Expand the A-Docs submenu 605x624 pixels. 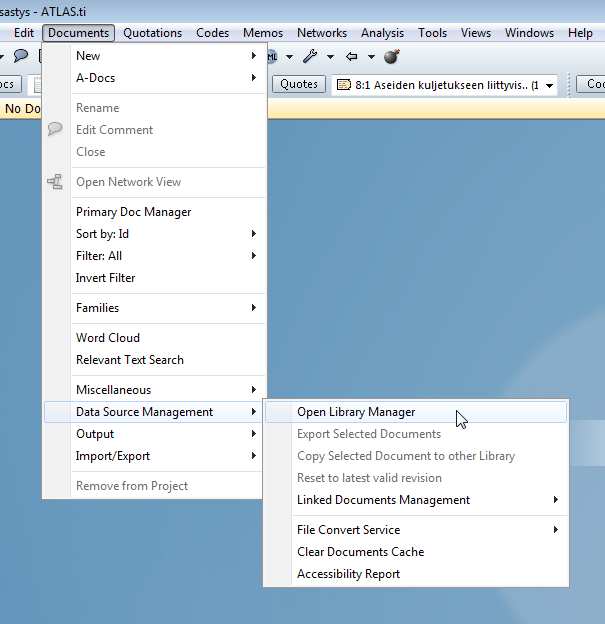click(154, 78)
